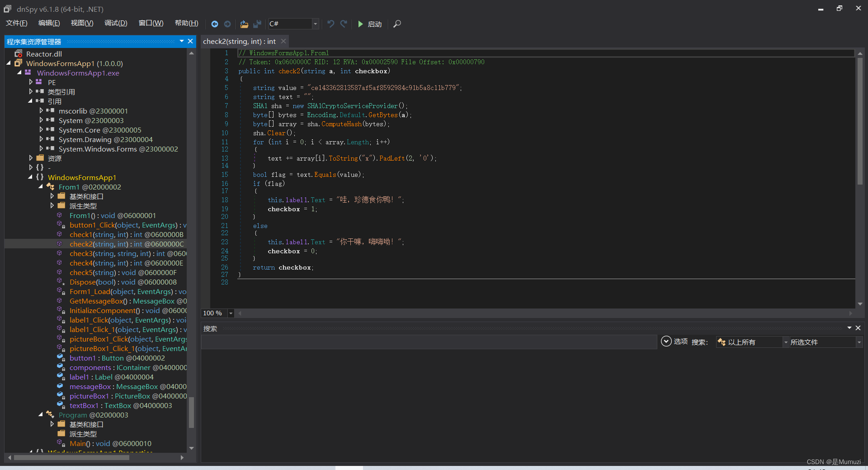This screenshot has height=470, width=868.
Task: Expand the 类型引用 node
Action: (x=31, y=92)
